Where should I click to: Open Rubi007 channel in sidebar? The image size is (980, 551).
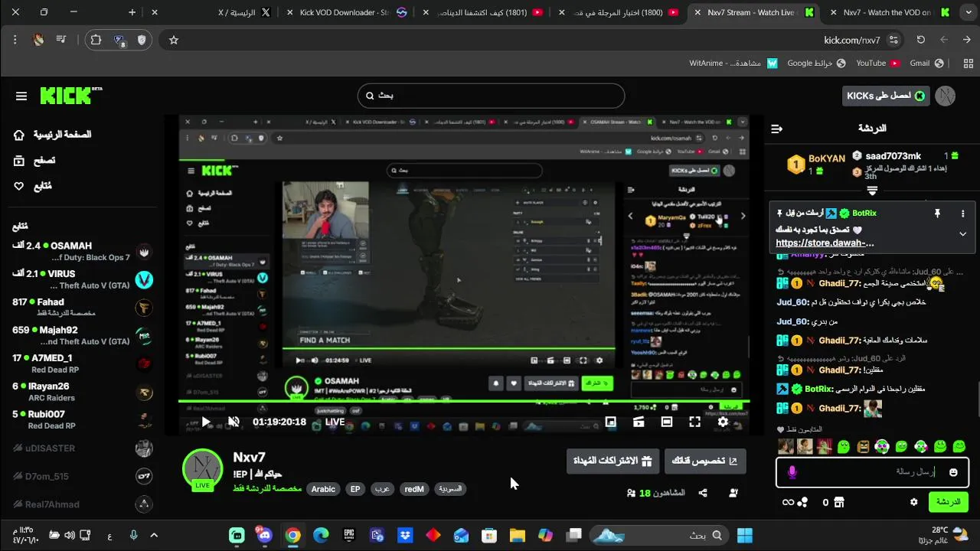[82, 420]
